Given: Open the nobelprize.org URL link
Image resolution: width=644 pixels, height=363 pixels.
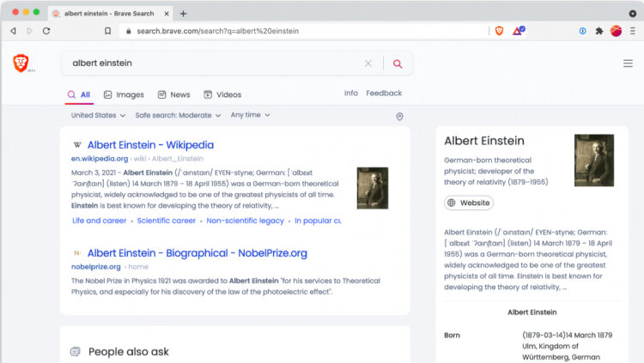Looking at the screenshot, I should pos(95,267).
